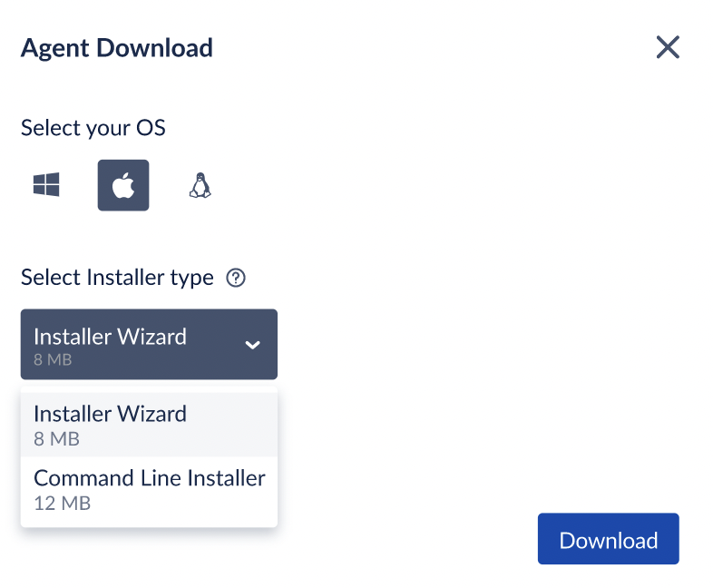Close the Agent Download dialog with X

(668, 47)
